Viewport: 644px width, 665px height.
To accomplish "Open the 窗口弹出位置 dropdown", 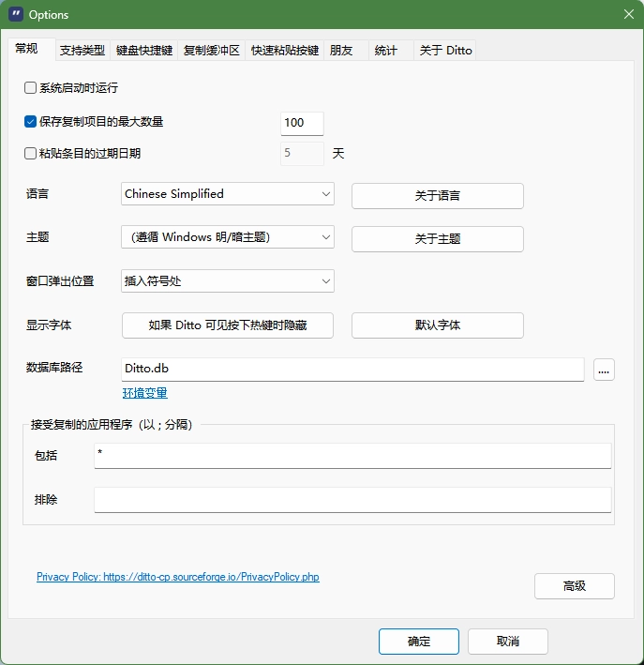I will 228,280.
